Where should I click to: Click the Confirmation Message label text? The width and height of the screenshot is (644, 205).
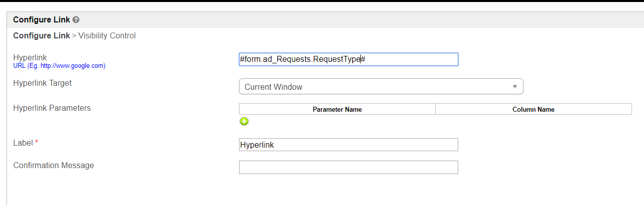[53, 165]
